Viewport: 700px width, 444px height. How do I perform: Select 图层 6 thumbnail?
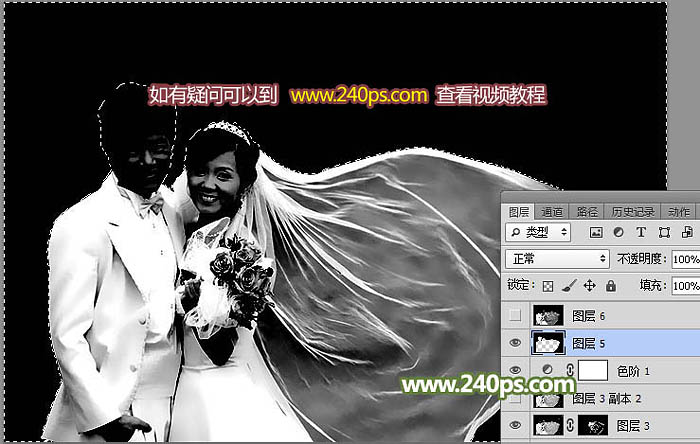(548, 315)
